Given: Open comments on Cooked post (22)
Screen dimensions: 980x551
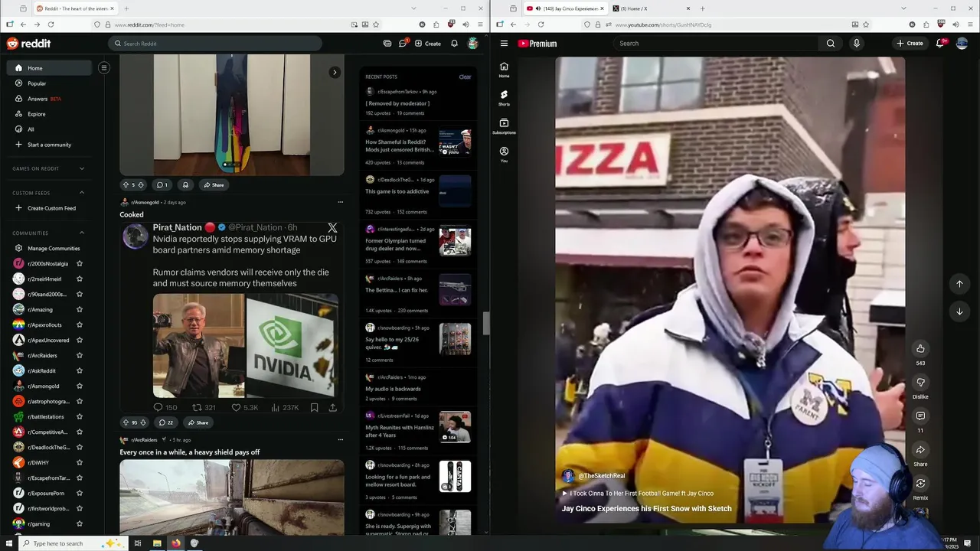Looking at the screenshot, I should 166,422.
